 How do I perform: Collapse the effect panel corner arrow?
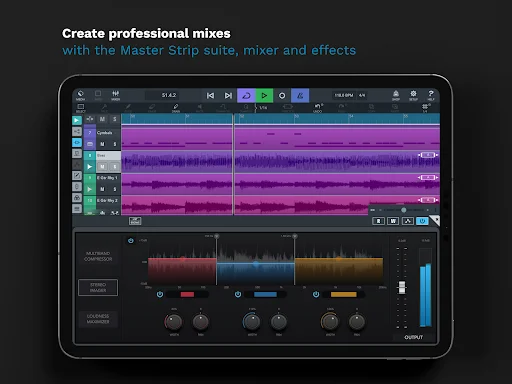434,220
